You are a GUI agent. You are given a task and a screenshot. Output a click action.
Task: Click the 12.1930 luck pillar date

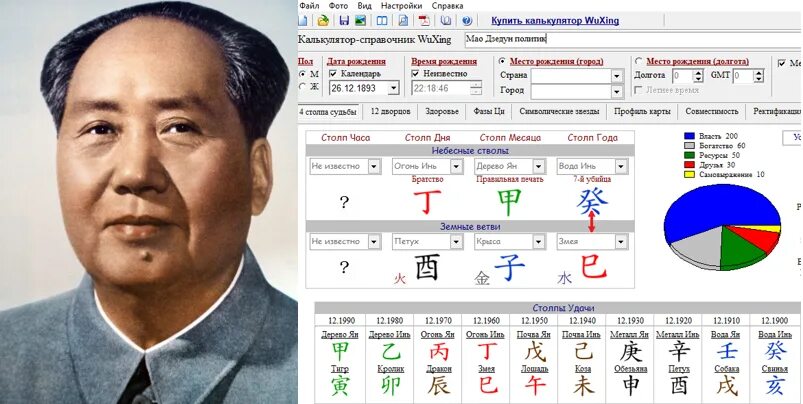[630, 321]
